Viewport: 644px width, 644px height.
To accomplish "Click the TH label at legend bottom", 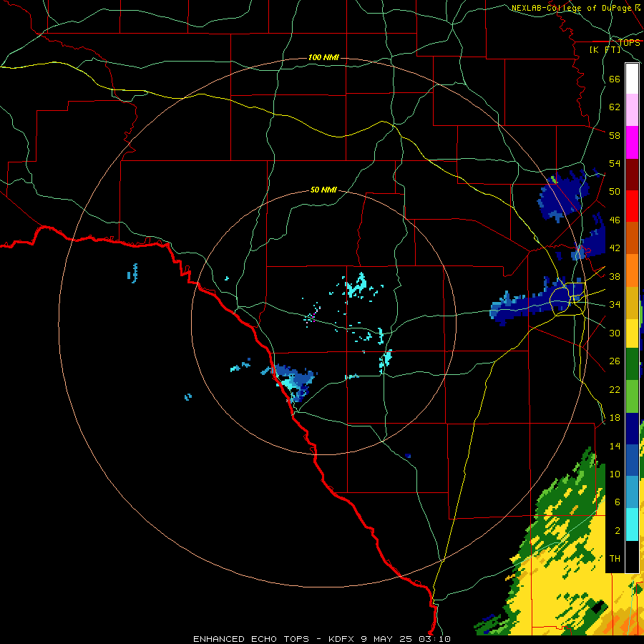I will (x=615, y=559).
